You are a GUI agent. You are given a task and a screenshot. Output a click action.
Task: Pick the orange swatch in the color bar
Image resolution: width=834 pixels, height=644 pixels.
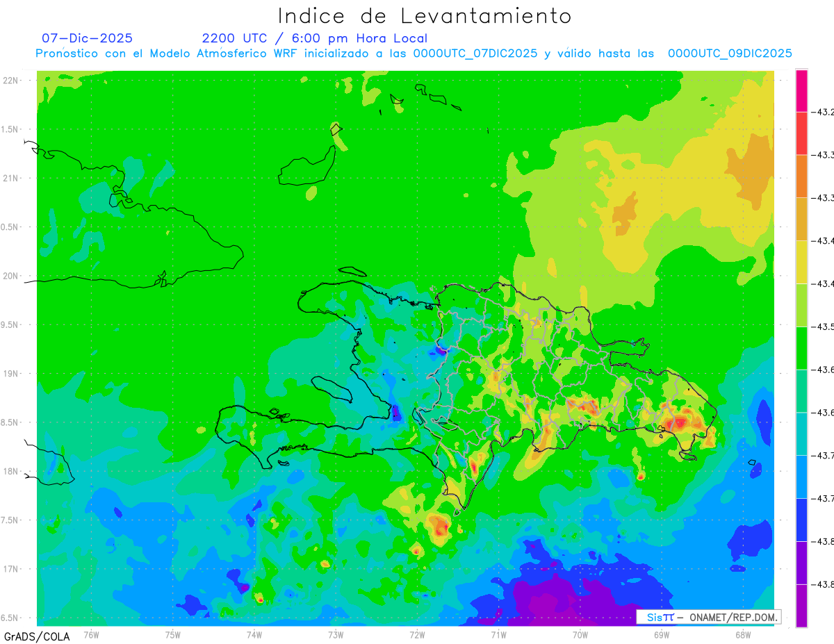pyautogui.click(x=801, y=176)
